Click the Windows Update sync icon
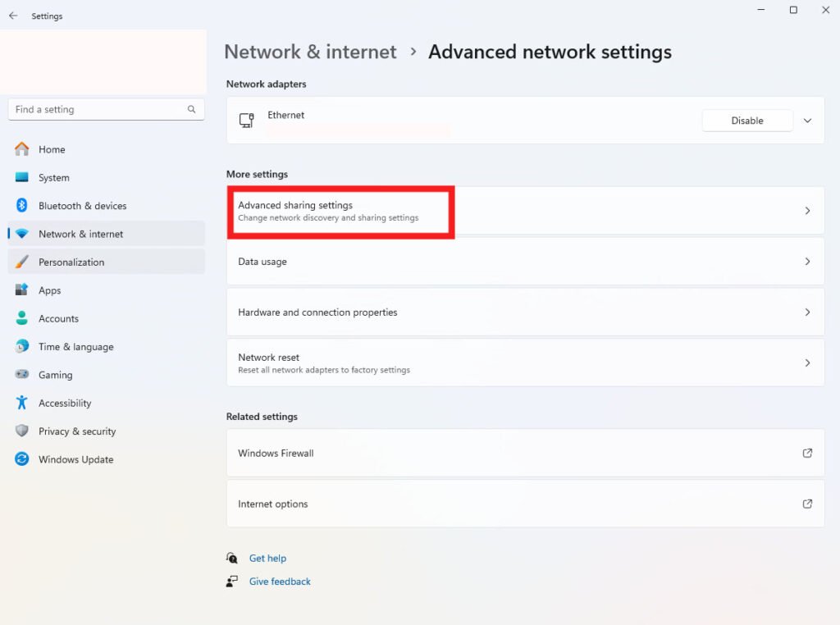Viewport: 840px width, 625px height. 22,459
